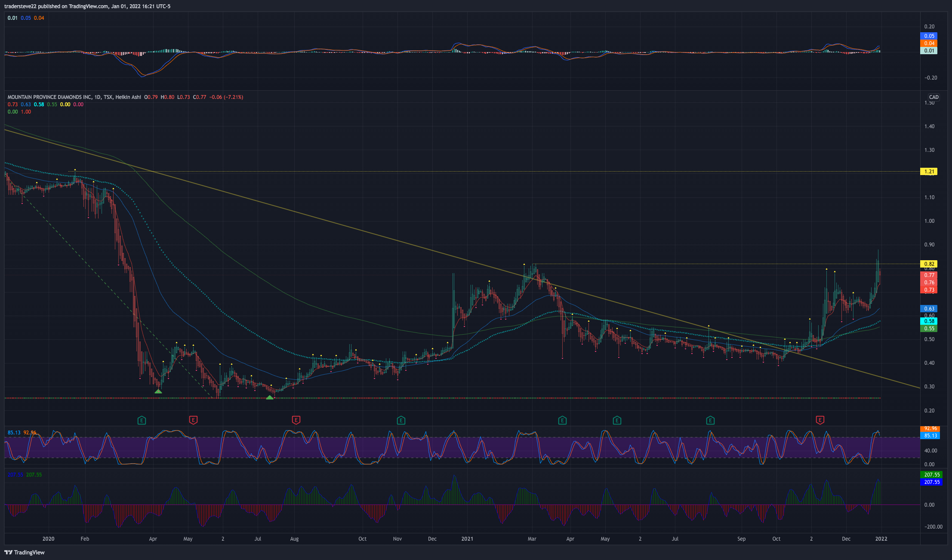Click the yellow 0.82 price level label
Viewport: 952px width, 560px height.
[x=929, y=264]
